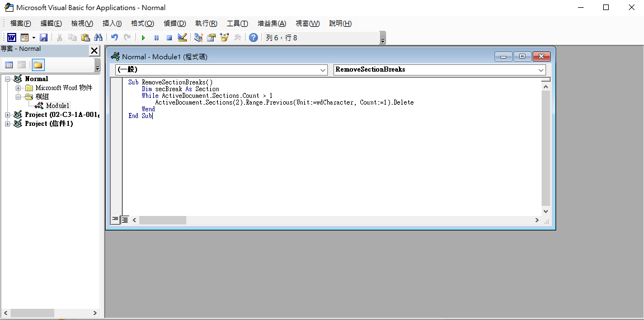
Task: Collapse the Normal project tree node
Action: tap(7, 79)
